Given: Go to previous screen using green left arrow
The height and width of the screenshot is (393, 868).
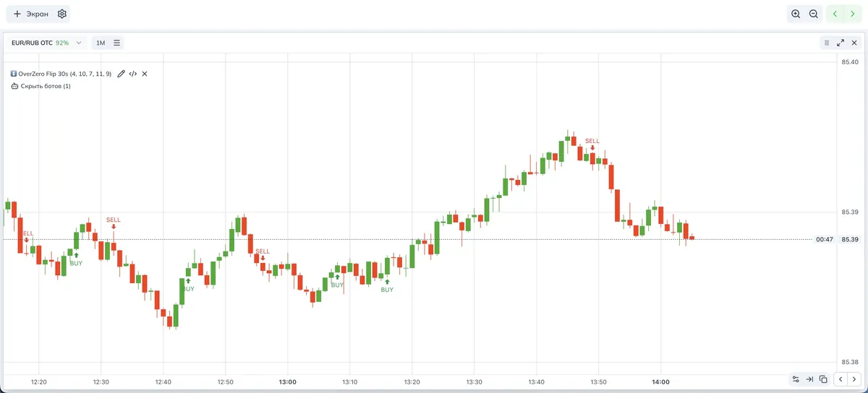Looking at the screenshot, I should tap(835, 14).
